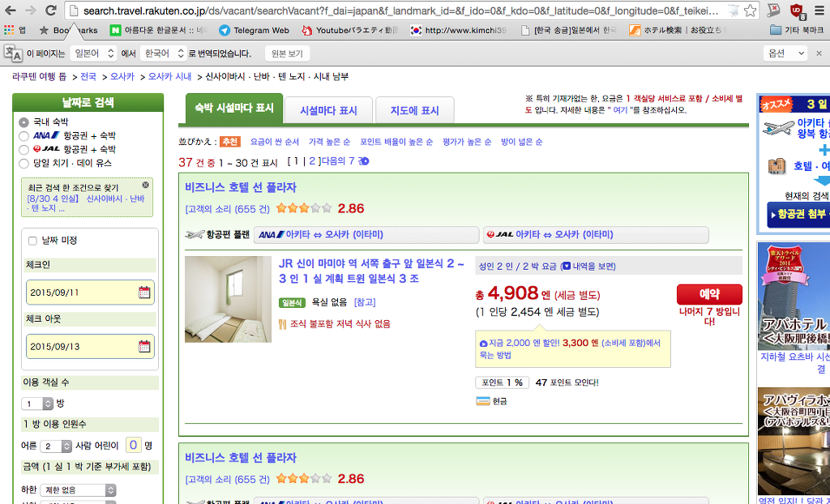Open the uBlock extension icon
The height and width of the screenshot is (504, 830).
click(797, 10)
